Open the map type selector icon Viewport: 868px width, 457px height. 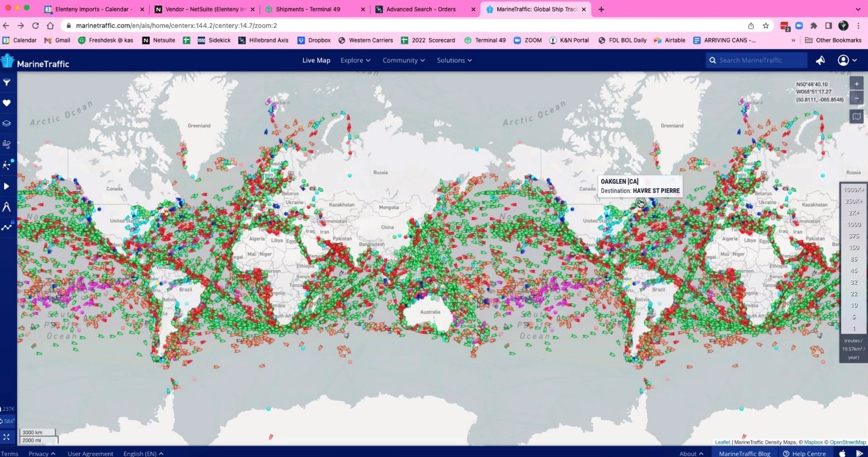[856, 117]
